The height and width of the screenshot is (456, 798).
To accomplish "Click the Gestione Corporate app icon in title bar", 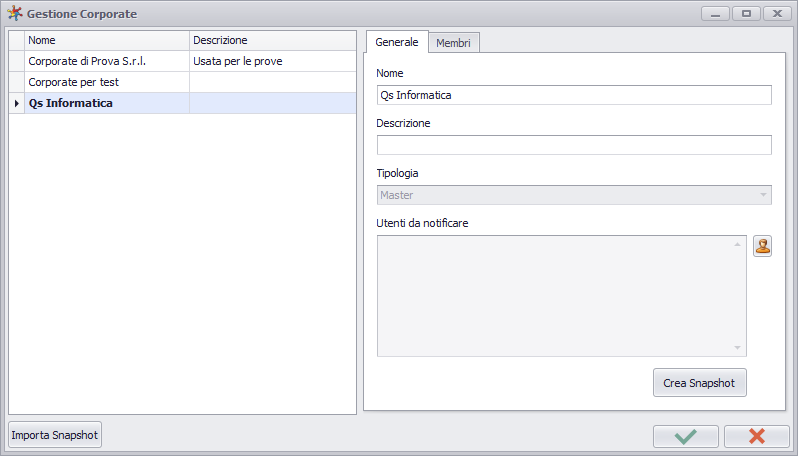I will pos(15,13).
